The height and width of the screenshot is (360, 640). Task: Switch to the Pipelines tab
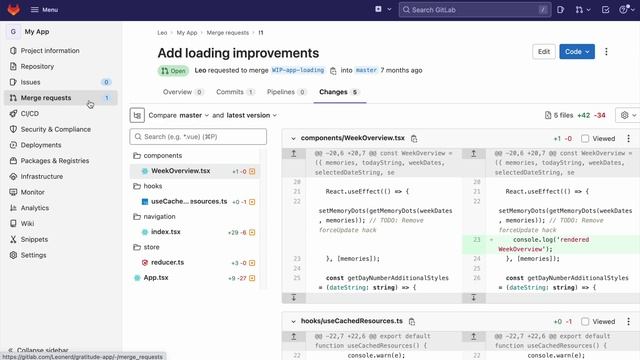pos(286,92)
